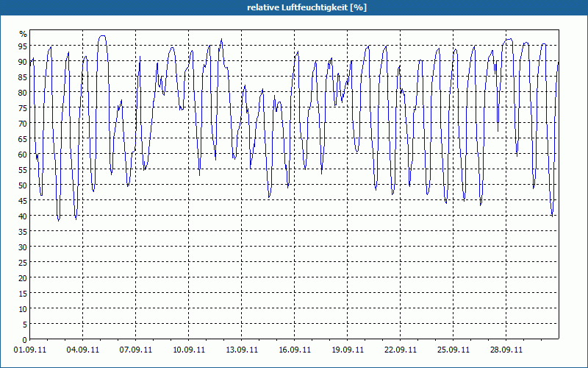The image size is (588, 368).
Task: Click the date label 04.09.11
Action: [83, 350]
